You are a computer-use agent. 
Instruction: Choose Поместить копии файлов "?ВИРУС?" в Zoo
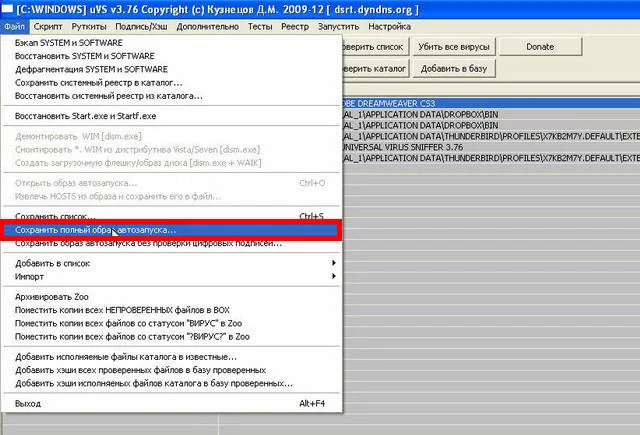point(171,337)
